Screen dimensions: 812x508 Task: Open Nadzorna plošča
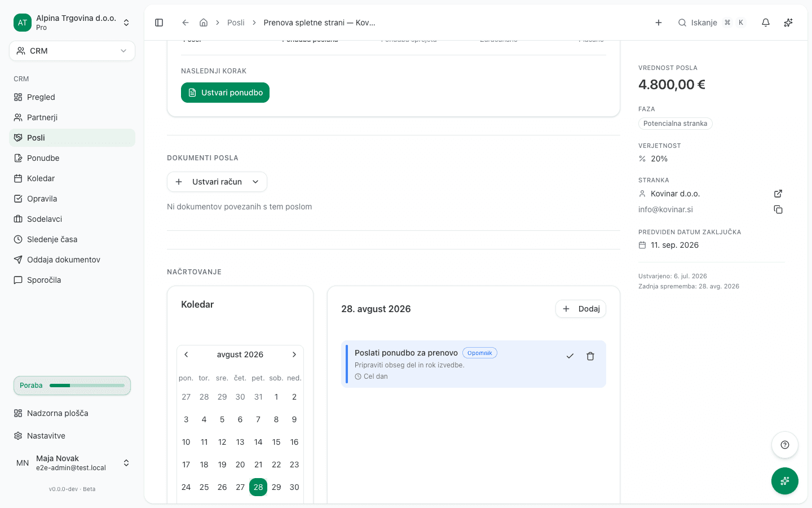(x=72, y=413)
